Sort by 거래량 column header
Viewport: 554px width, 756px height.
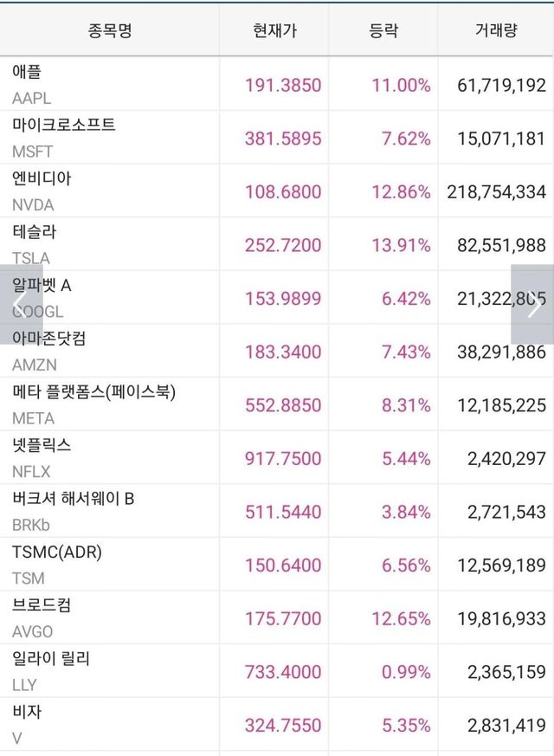click(x=496, y=31)
